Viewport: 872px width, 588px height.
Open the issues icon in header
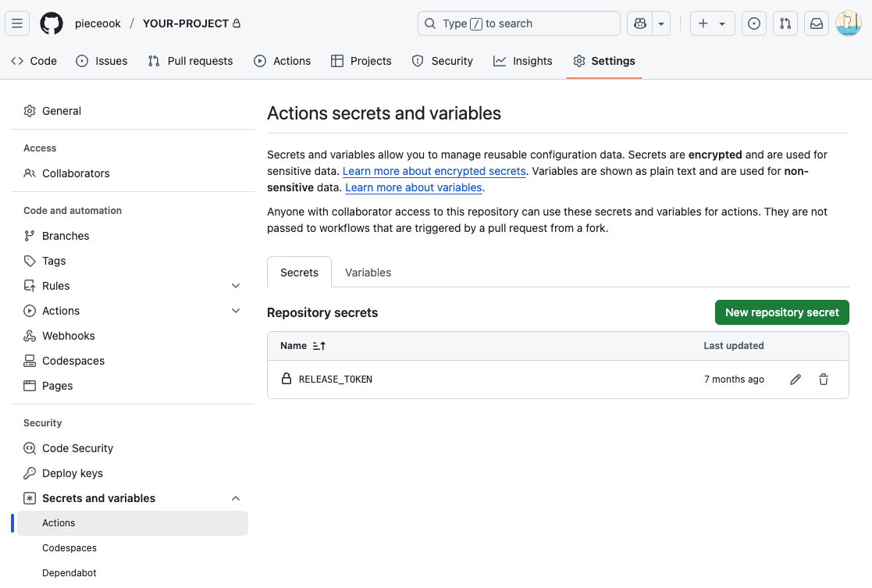[753, 23]
